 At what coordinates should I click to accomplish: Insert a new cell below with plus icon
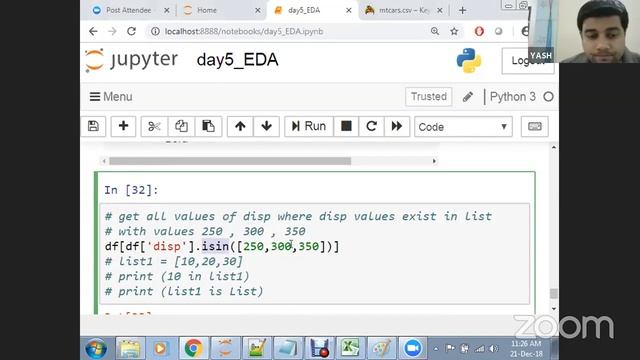tap(123, 126)
